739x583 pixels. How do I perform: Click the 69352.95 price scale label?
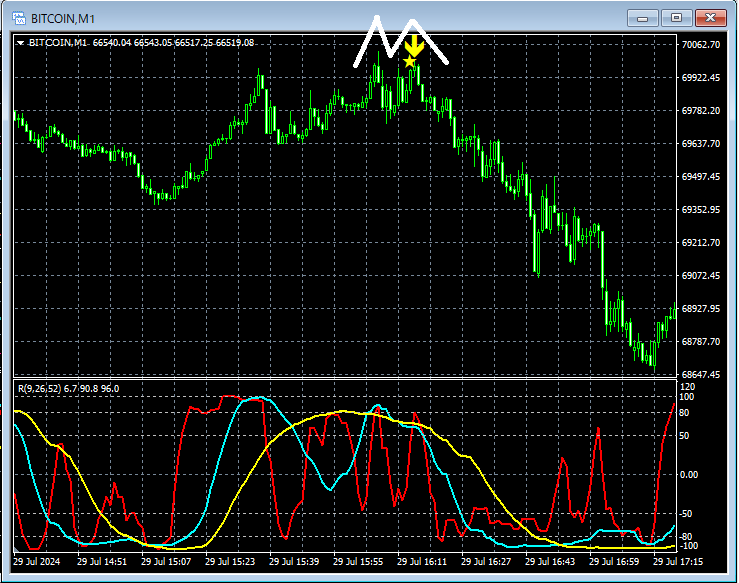click(x=701, y=210)
